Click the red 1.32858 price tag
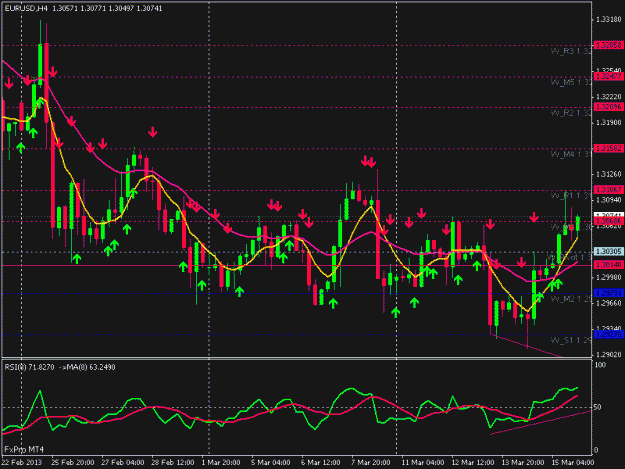This screenshot has width=625, height=469. pyautogui.click(x=609, y=45)
